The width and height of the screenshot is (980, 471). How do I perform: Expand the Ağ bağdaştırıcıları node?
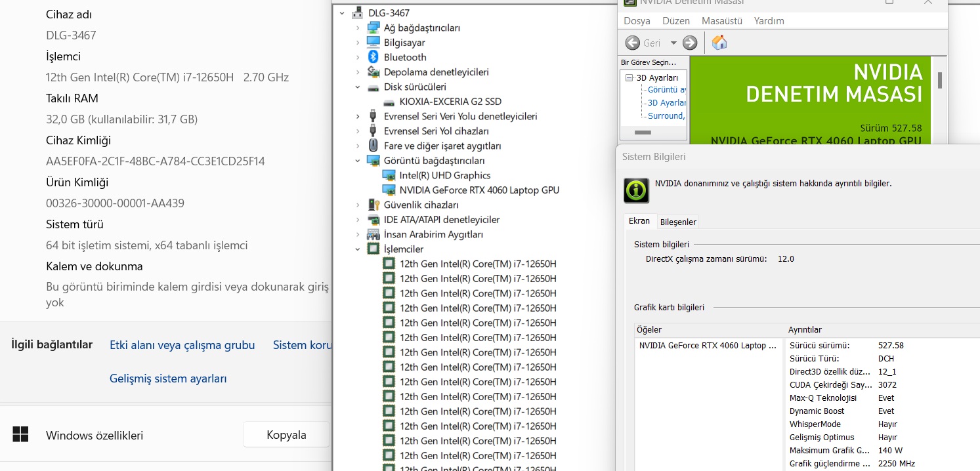(x=358, y=28)
